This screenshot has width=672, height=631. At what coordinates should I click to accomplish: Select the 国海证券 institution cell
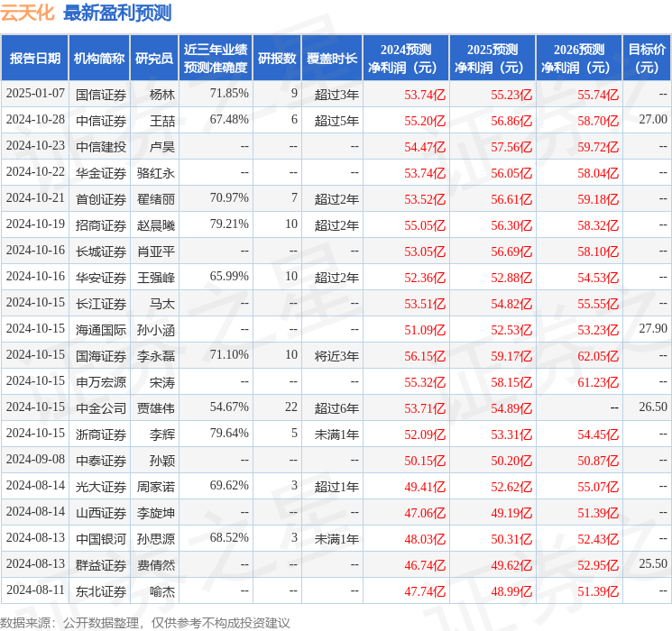tap(101, 356)
